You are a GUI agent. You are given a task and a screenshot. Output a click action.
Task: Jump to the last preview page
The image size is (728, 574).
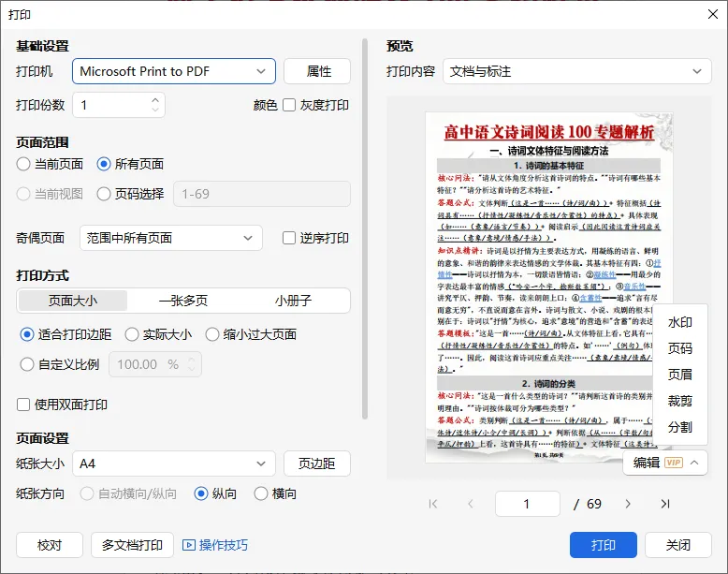tap(665, 504)
